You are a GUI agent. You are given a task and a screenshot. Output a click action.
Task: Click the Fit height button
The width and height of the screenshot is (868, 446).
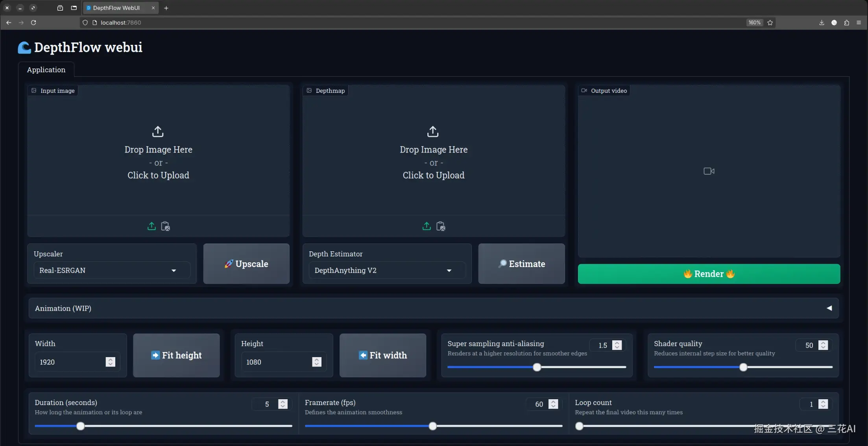[176, 355]
